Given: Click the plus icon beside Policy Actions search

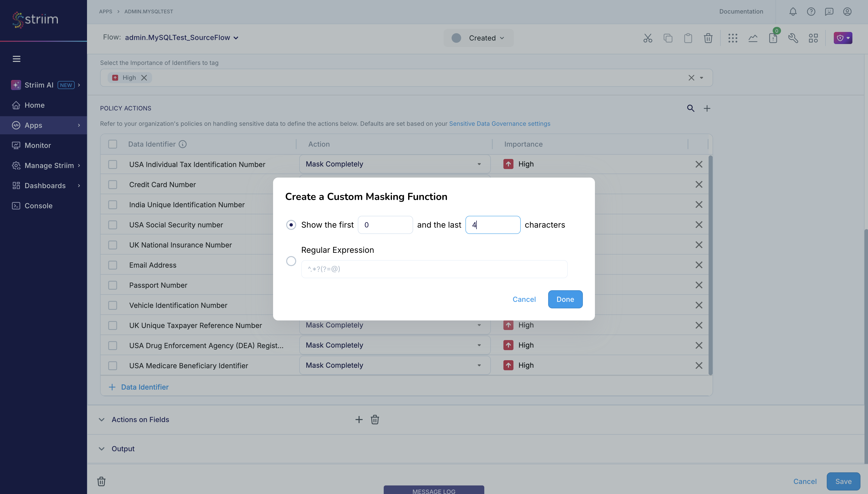Looking at the screenshot, I should click(707, 108).
